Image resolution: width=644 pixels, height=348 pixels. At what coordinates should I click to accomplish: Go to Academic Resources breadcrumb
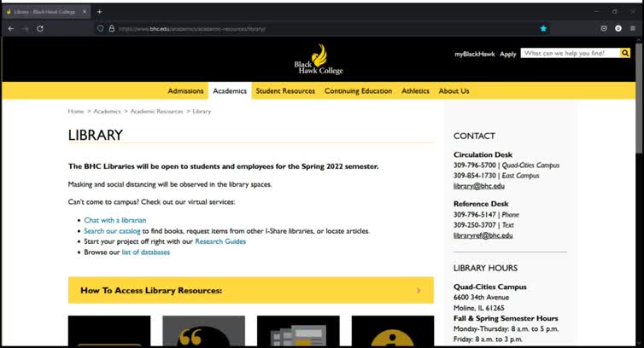coord(156,111)
